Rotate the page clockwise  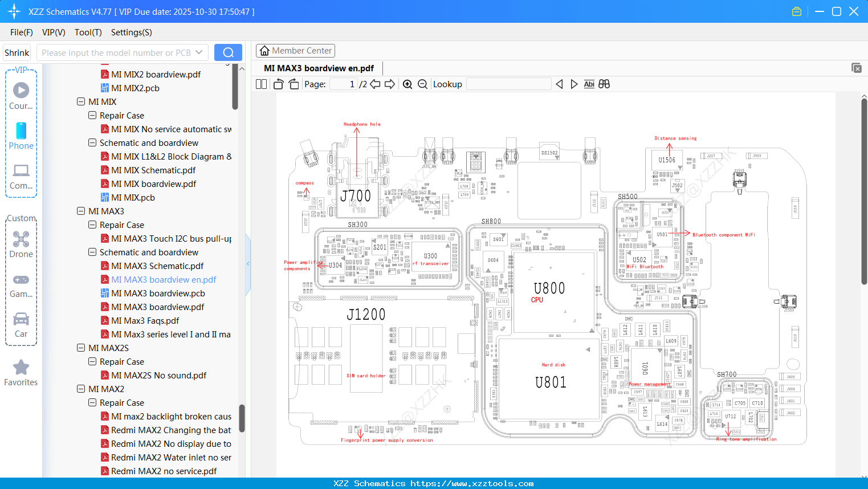293,84
